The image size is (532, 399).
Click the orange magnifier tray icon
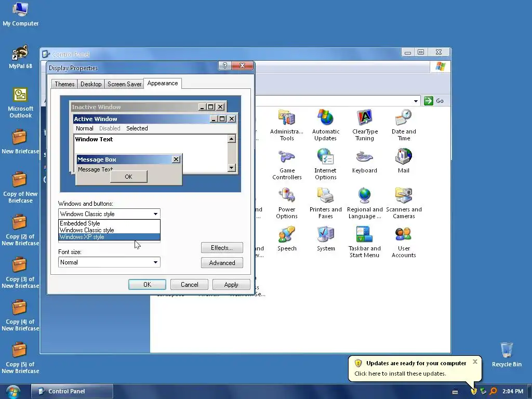click(493, 391)
